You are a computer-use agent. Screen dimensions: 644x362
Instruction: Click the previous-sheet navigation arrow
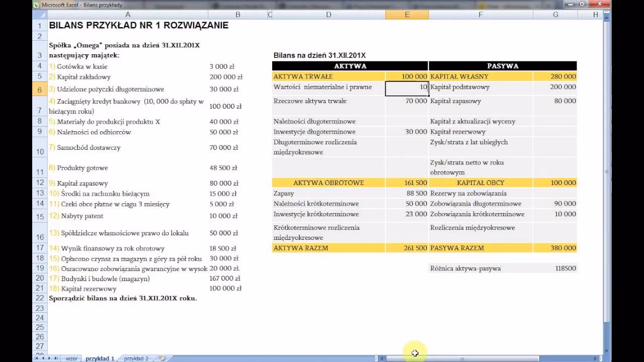click(x=42, y=357)
